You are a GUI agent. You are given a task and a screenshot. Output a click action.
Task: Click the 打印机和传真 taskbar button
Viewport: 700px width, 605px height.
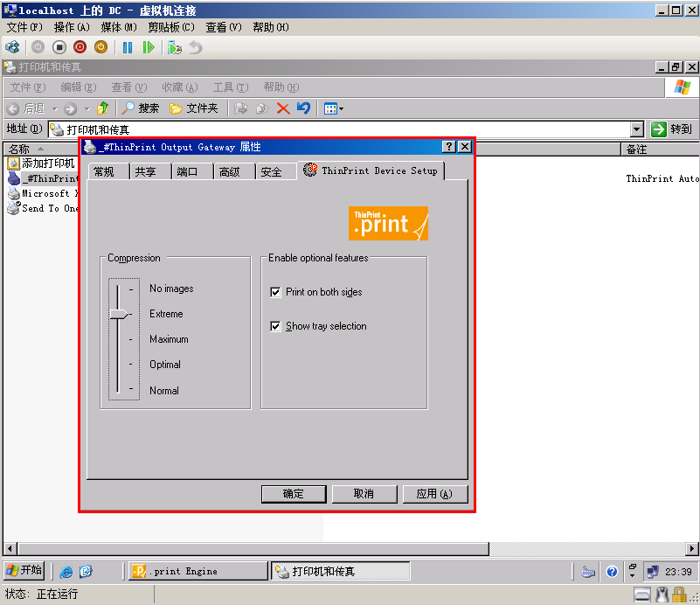(x=341, y=571)
